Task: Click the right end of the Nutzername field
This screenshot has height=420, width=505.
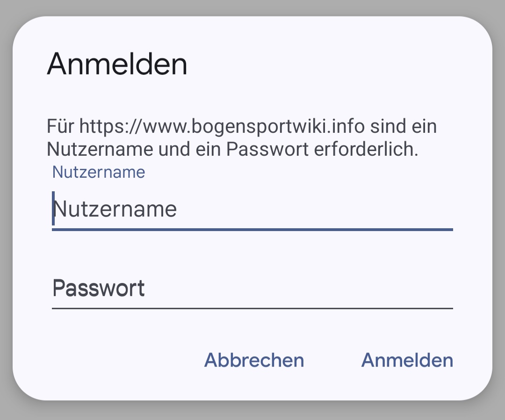Action: click(435, 209)
